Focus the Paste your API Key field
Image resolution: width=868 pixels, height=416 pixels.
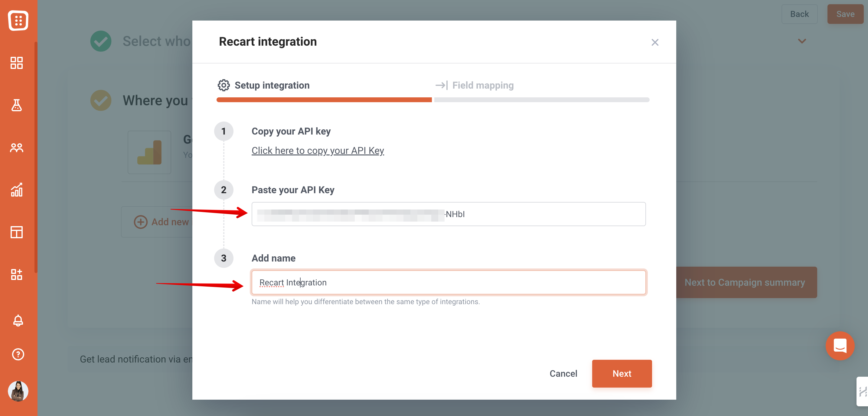pyautogui.click(x=448, y=214)
